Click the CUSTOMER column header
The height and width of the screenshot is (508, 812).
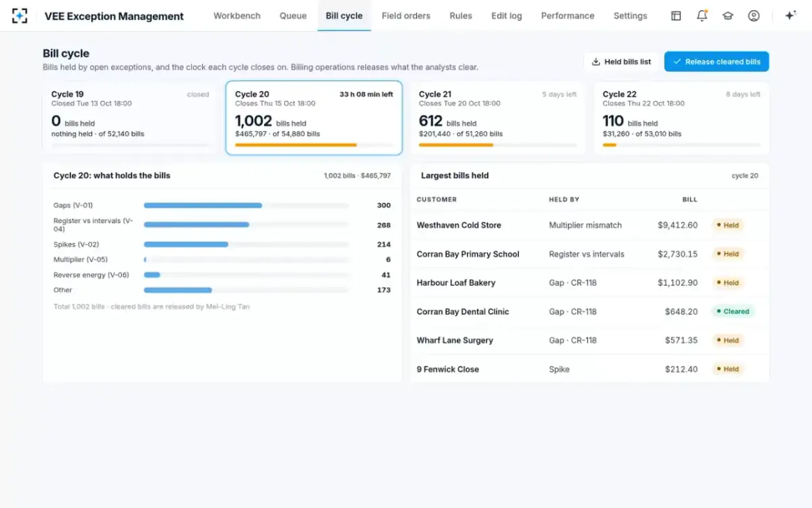coord(436,199)
